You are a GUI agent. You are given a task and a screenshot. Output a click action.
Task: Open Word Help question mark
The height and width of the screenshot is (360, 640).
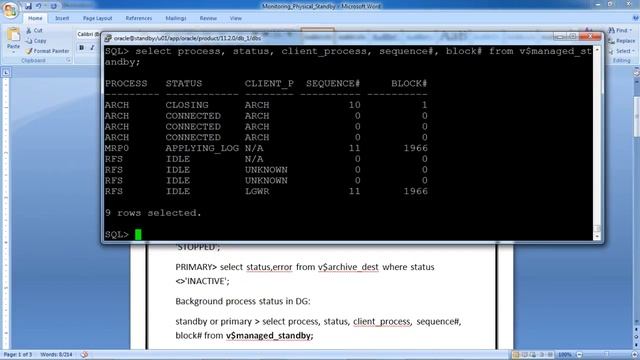point(635,18)
